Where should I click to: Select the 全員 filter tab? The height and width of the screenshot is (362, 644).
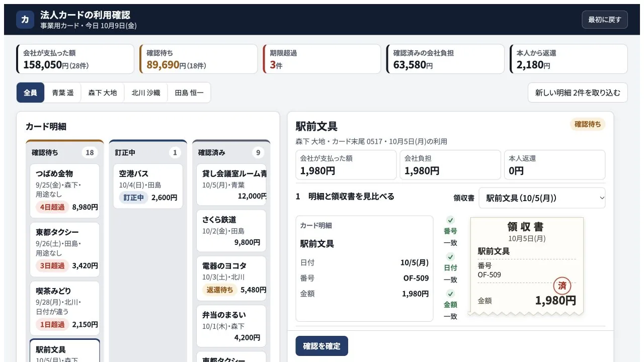(30, 93)
